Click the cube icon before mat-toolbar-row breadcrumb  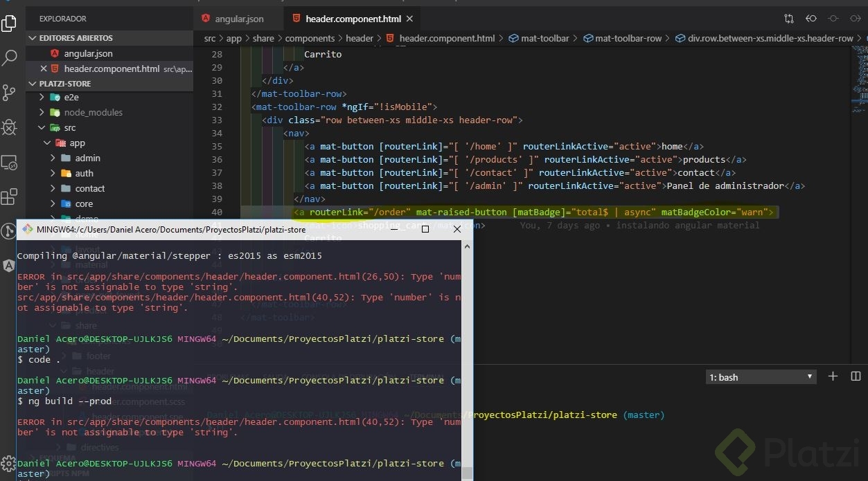tap(588, 39)
